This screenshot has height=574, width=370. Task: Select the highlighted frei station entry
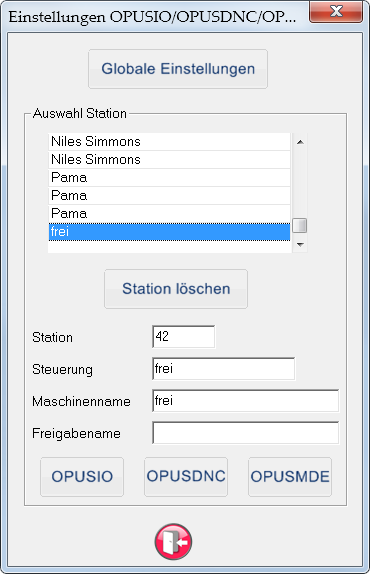(169, 231)
